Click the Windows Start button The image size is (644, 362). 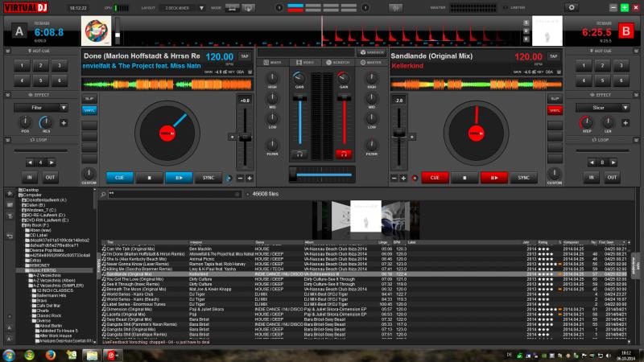pyautogui.click(x=9, y=354)
